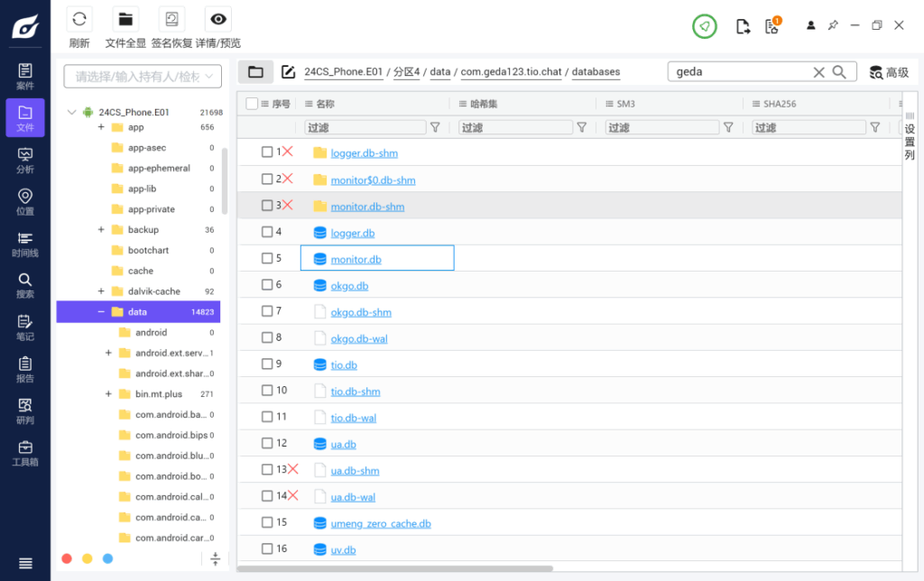Viewport: 924px width, 581px height.
Task: Click the red status dot at bottom left
Action: coord(67,559)
